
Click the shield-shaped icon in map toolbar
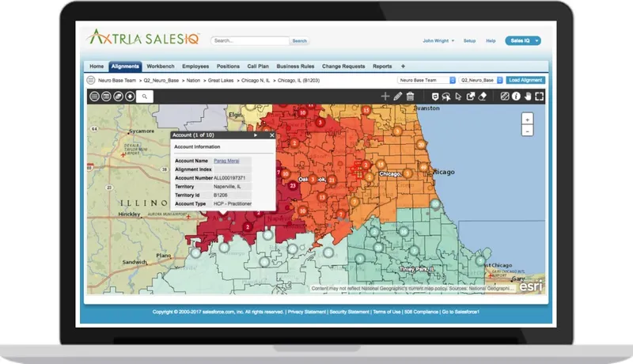(x=434, y=97)
